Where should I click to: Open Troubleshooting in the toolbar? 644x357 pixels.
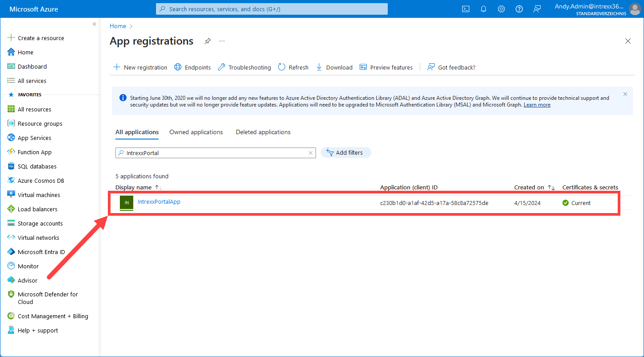[x=244, y=67]
